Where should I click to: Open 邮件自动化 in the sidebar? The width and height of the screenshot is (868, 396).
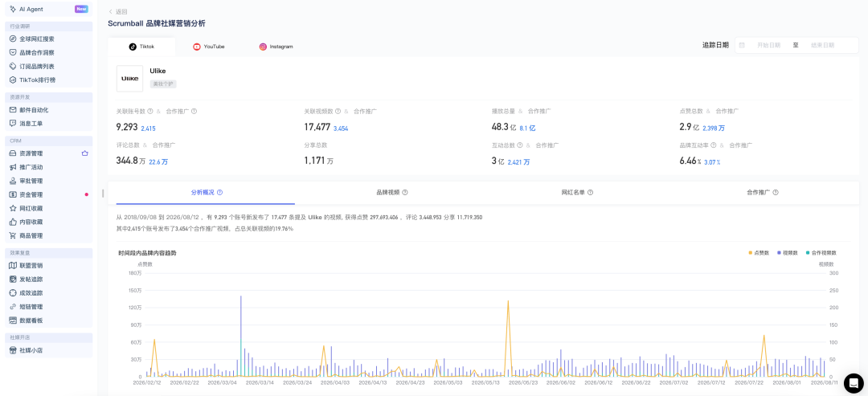49,110
